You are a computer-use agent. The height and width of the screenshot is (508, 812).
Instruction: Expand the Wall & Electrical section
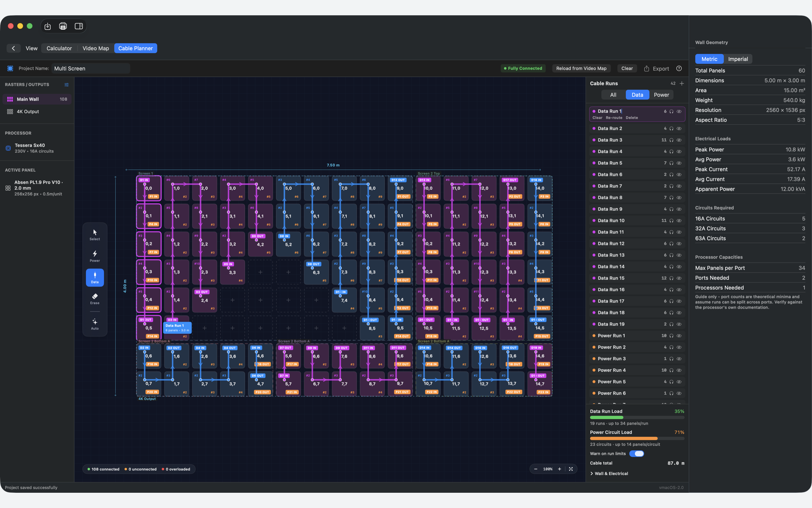pos(609,473)
